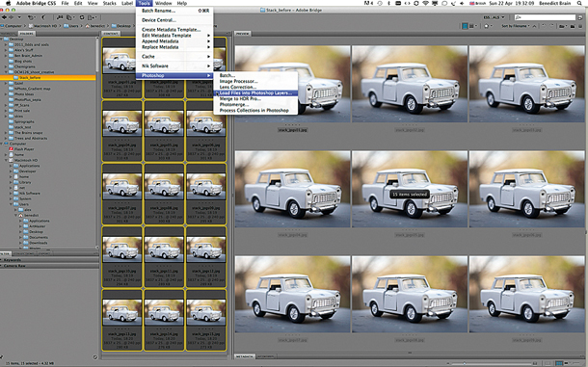Open the File menu

(65, 3)
